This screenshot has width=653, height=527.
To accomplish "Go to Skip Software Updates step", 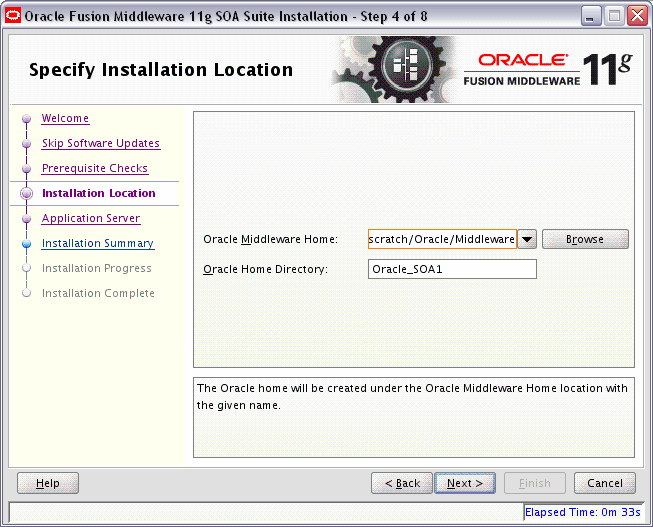I will click(101, 143).
